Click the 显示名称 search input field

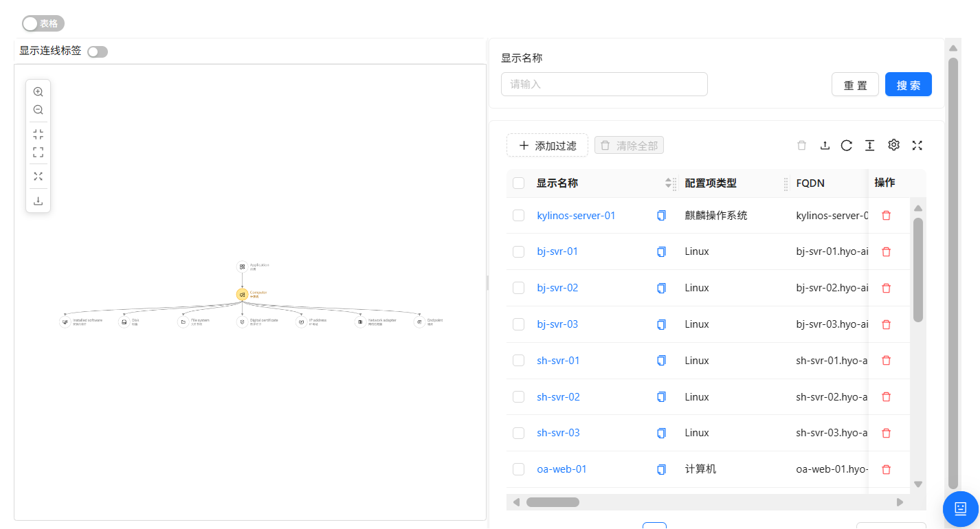(x=604, y=84)
